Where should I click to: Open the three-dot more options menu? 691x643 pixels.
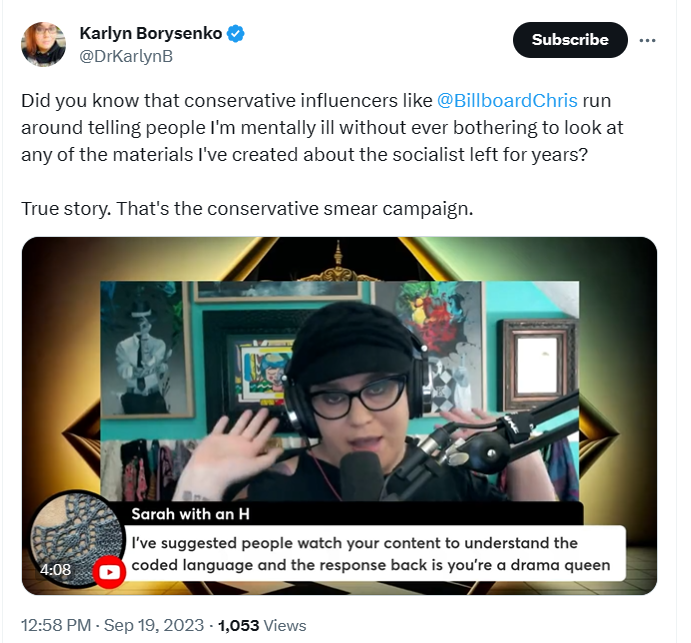647,40
